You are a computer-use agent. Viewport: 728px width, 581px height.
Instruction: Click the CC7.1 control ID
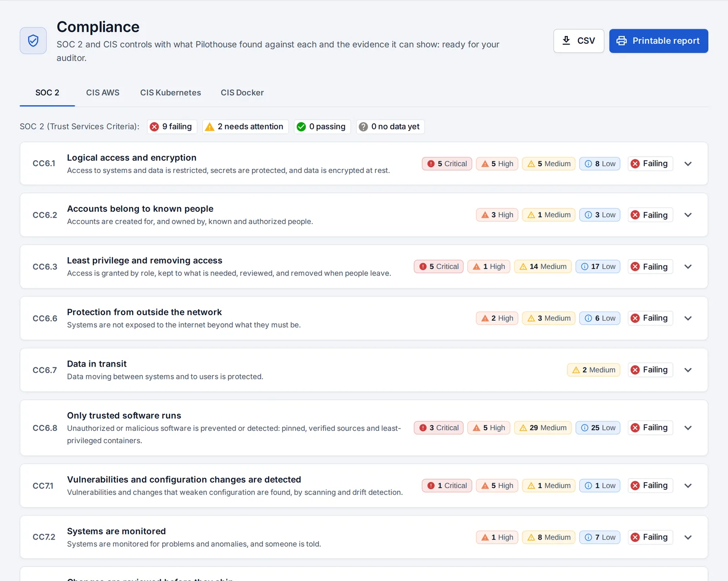pos(43,486)
